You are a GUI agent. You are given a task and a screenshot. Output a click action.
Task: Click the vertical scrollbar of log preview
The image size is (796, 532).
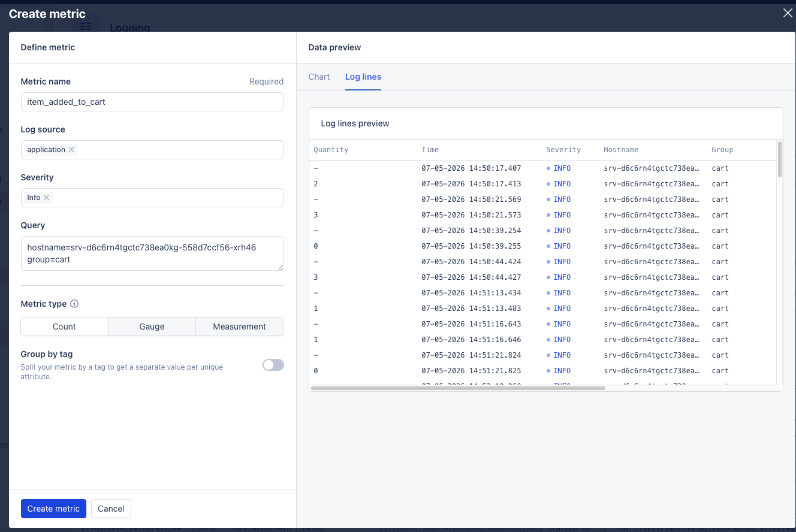(x=779, y=159)
